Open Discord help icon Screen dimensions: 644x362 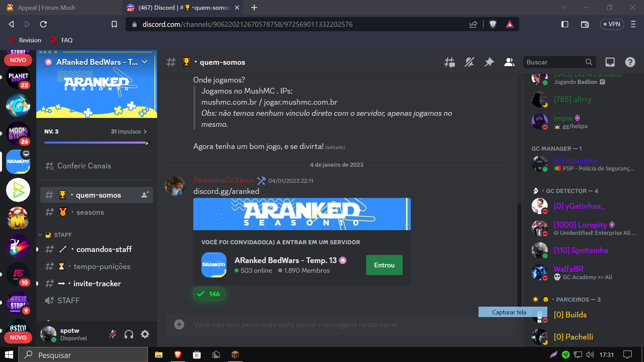(630, 62)
